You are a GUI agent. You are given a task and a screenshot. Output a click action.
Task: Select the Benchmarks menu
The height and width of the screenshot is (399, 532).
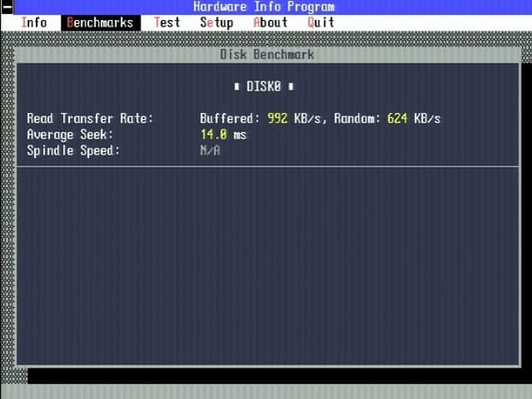click(101, 22)
